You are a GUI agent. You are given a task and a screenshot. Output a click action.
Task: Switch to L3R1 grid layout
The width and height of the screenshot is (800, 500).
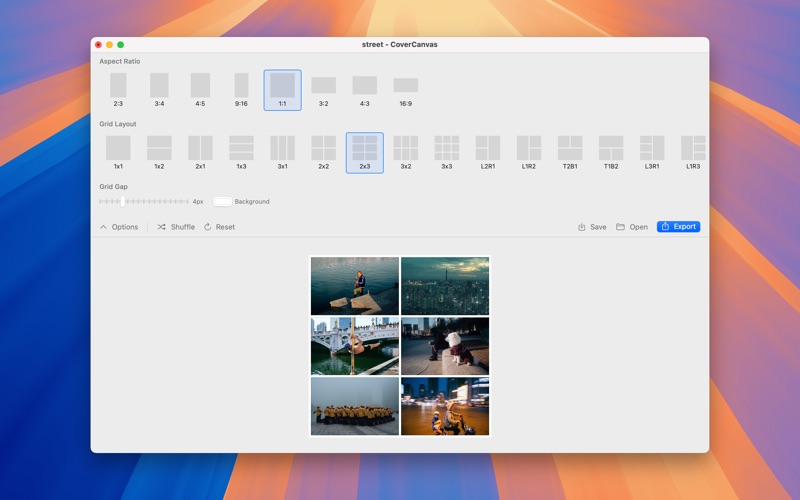[652, 153]
